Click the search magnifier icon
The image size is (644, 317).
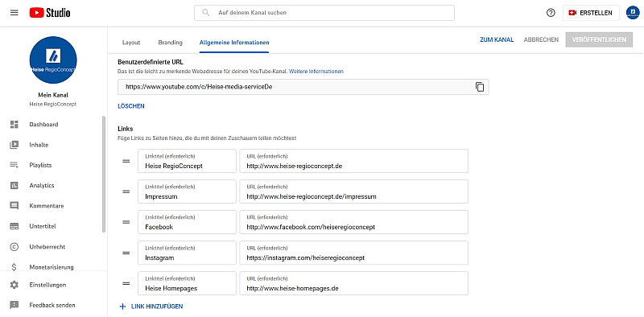pos(206,13)
